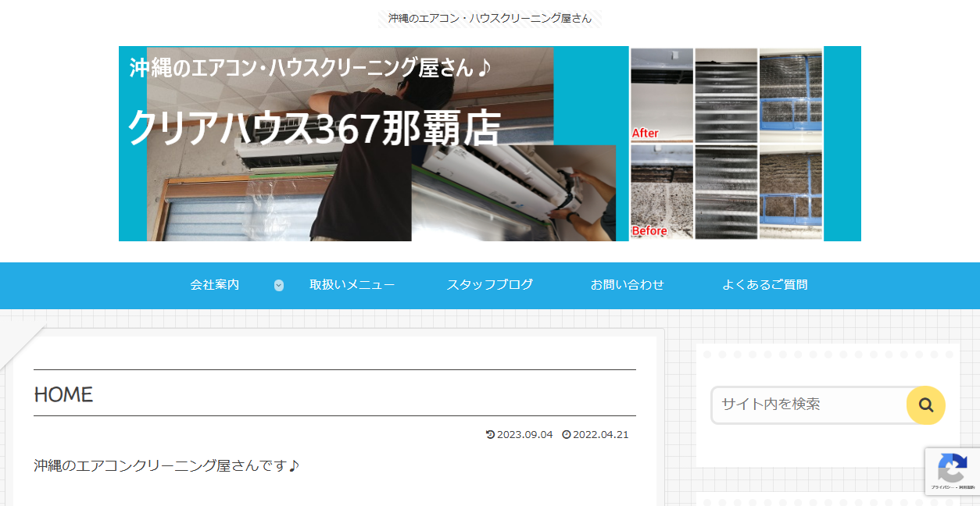Open the スタッフブログ menu item
The image size is (980, 506).
click(489, 286)
